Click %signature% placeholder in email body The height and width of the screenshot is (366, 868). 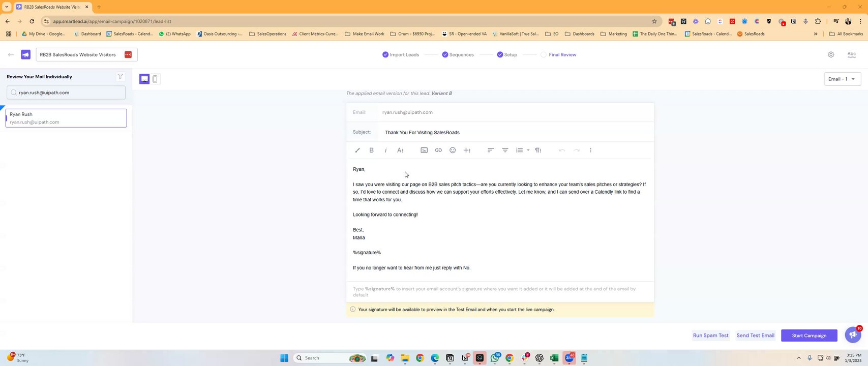367,253
